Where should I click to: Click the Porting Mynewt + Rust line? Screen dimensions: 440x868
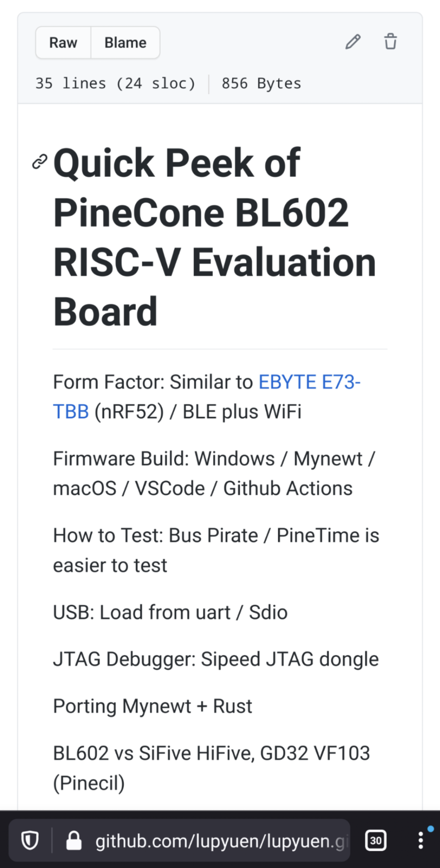coord(152,706)
